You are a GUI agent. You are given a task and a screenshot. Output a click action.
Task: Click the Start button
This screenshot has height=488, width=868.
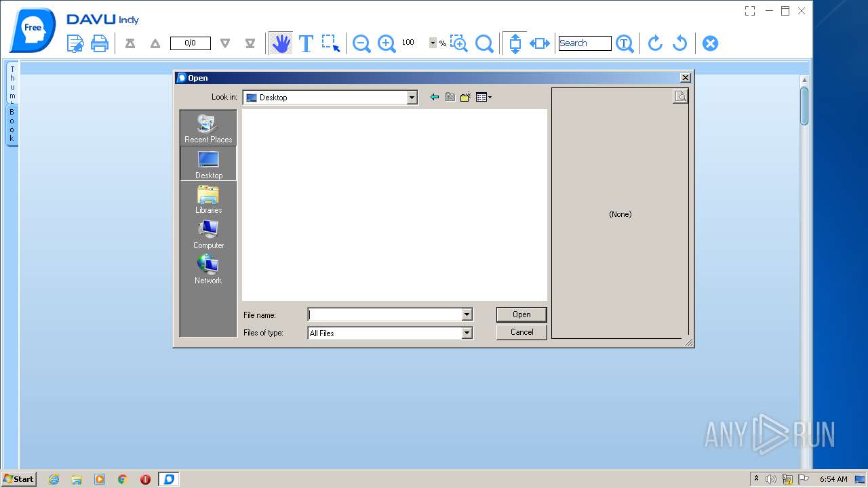coord(18,479)
